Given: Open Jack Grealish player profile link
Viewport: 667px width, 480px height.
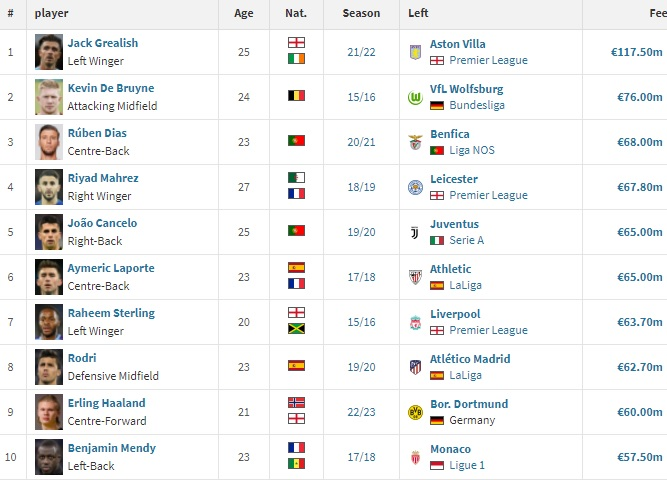Looking at the screenshot, I should pos(103,43).
